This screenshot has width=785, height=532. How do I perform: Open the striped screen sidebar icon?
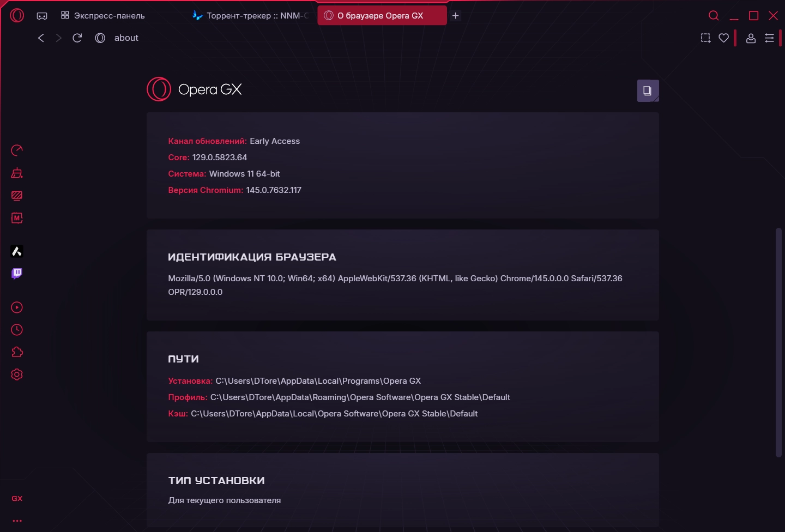tap(17, 196)
